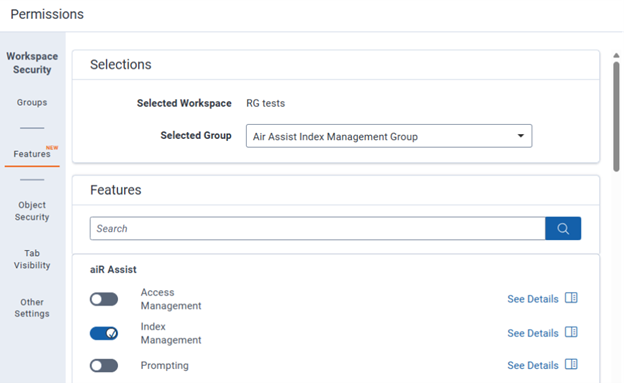Viewport: 625px width, 384px height.
Task: Open the Object Security tab
Action: pos(32,211)
